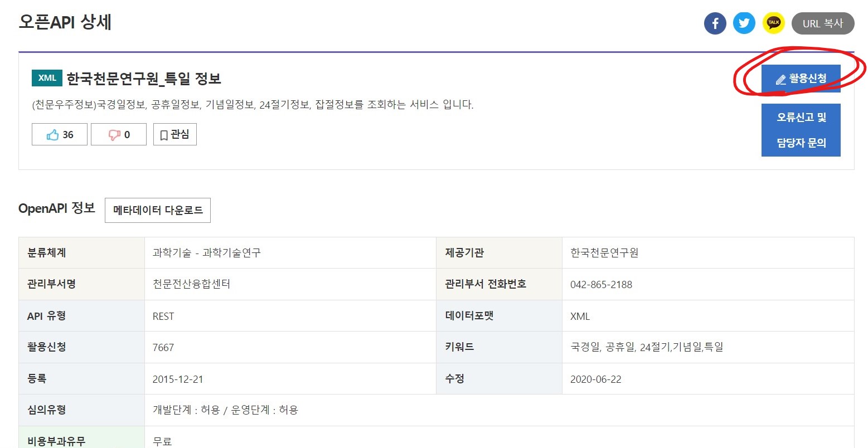Share the page on Twitter
The width and height of the screenshot is (868, 448).
tap(744, 23)
